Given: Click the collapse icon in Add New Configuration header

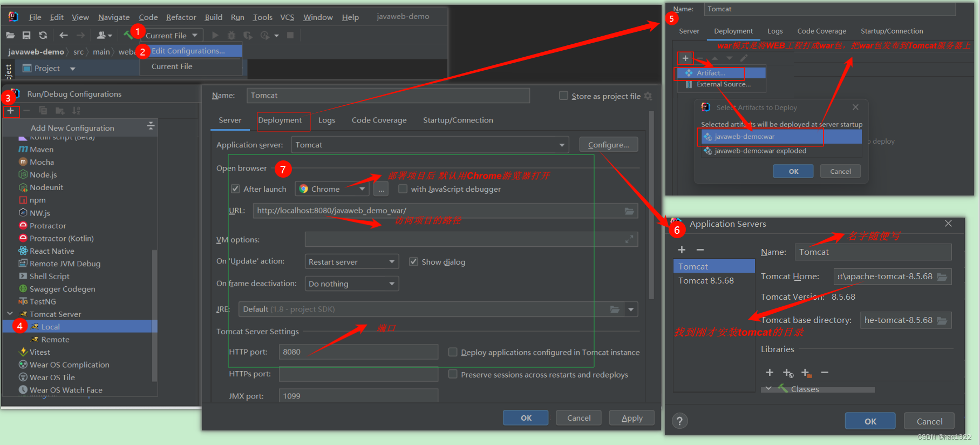Looking at the screenshot, I should coord(151,126).
